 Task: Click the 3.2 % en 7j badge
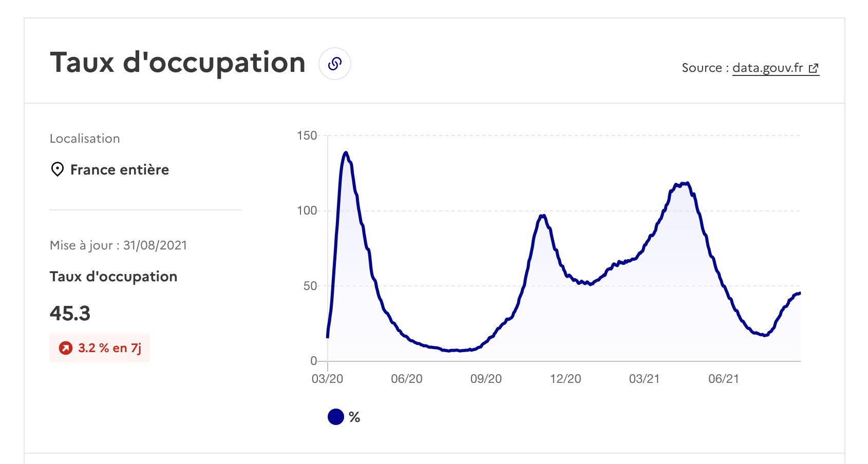tap(100, 348)
